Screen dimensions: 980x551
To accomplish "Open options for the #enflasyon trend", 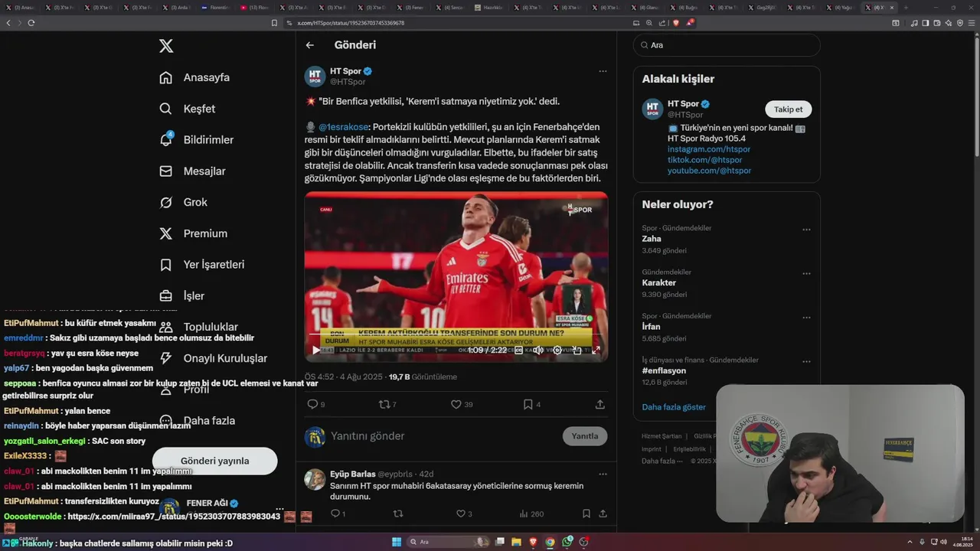I will click(806, 361).
